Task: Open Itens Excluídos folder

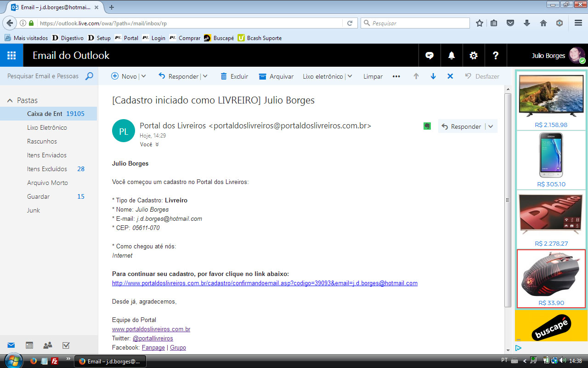Action: [x=48, y=169]
